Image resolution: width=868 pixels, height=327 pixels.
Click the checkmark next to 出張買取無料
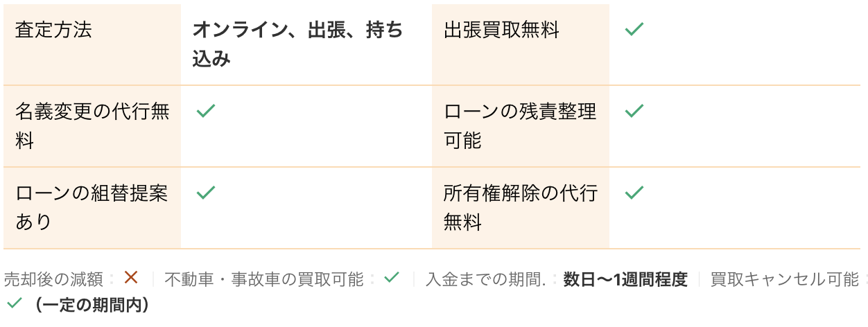(x=634, y=30)
